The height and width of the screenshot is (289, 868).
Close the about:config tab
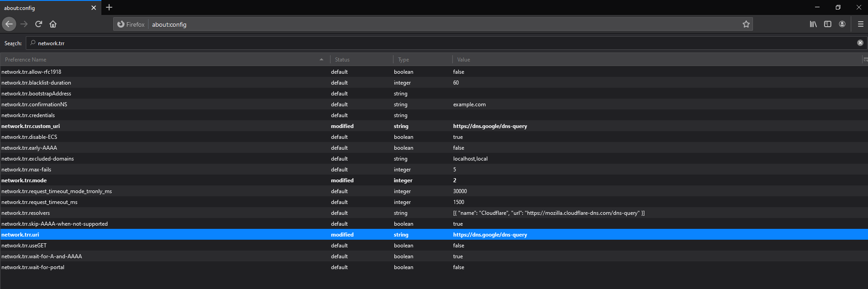coord(94,8)
